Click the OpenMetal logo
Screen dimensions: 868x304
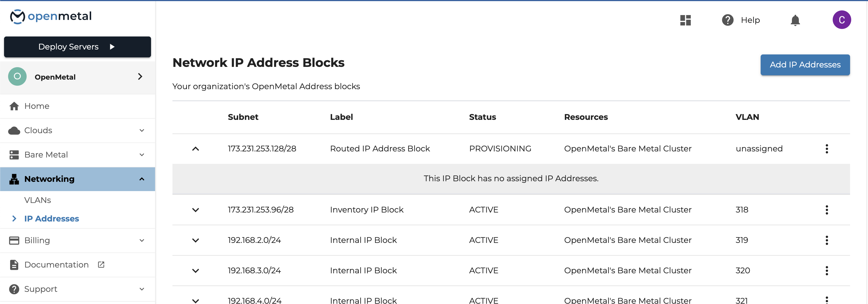(51, 16)
